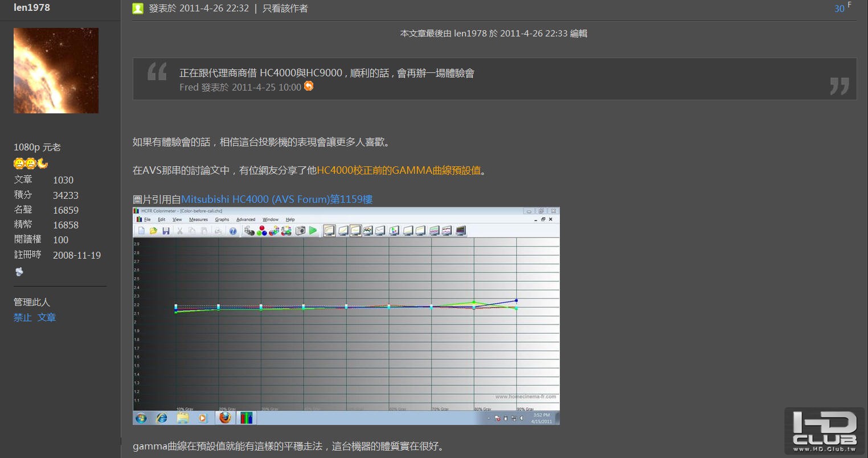Click 閱讀權 value 100
The height and width of the screenshot is (458, 868).
pos(60,240)
